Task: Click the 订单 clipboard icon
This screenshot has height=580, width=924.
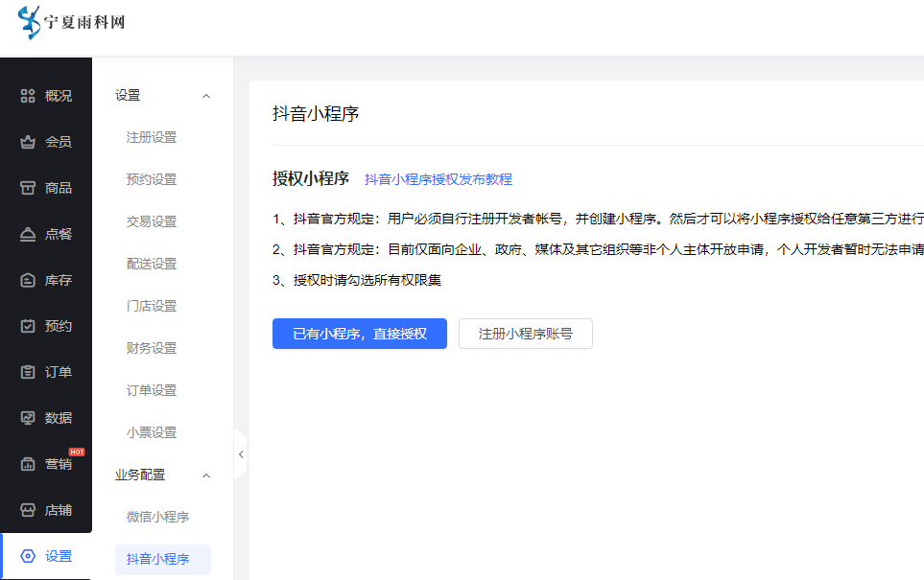Action: (x=28, y=372)
